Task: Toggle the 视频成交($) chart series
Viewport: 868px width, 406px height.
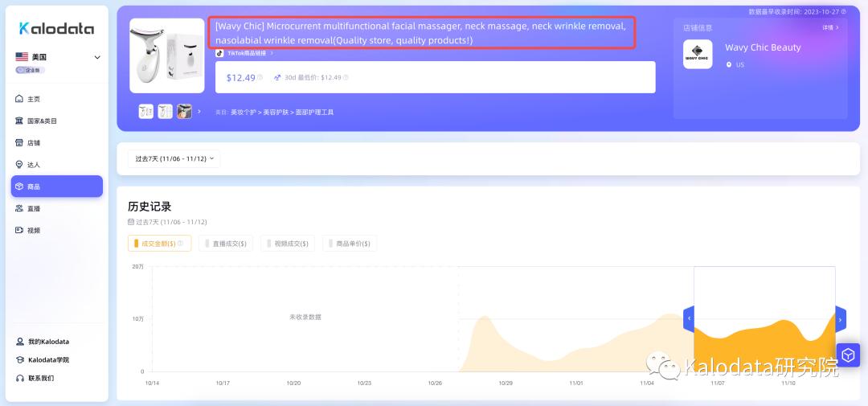Action: (x=288, y=243)
